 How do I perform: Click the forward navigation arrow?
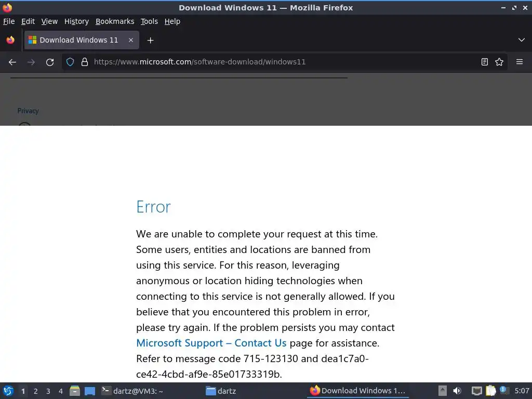31,62
